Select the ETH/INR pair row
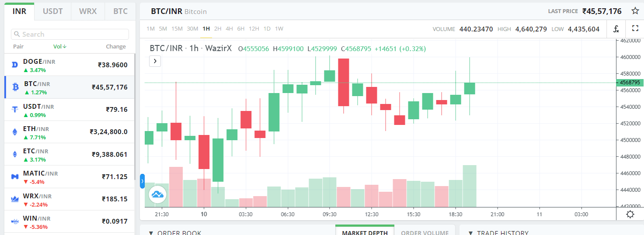This screenshot has width=644, height=235. pyautogui.click(x=70, y=132)
